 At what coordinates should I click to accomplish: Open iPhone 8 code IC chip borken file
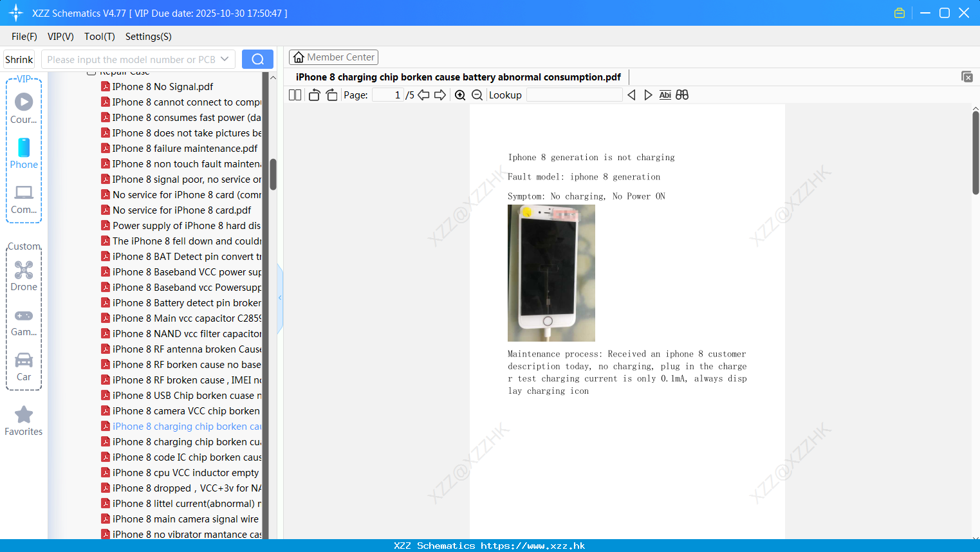181,457
